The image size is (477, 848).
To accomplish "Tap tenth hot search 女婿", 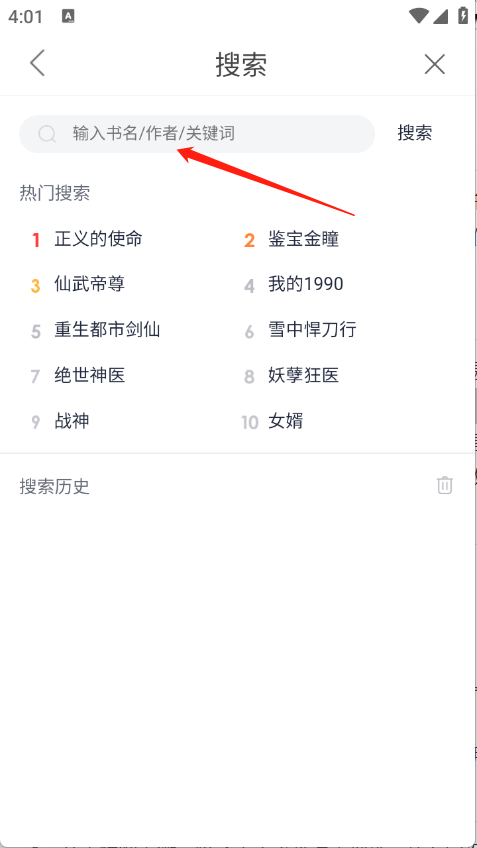I will tap(286, 421).
